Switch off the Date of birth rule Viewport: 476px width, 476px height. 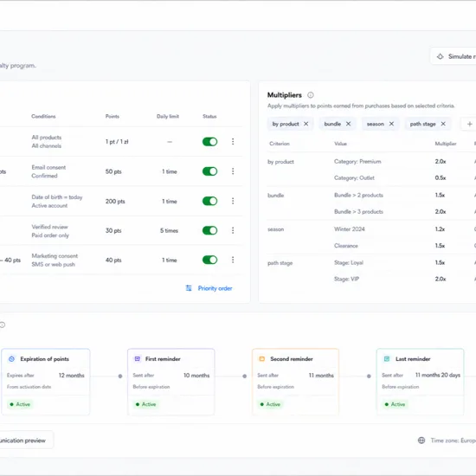(209, 201)
